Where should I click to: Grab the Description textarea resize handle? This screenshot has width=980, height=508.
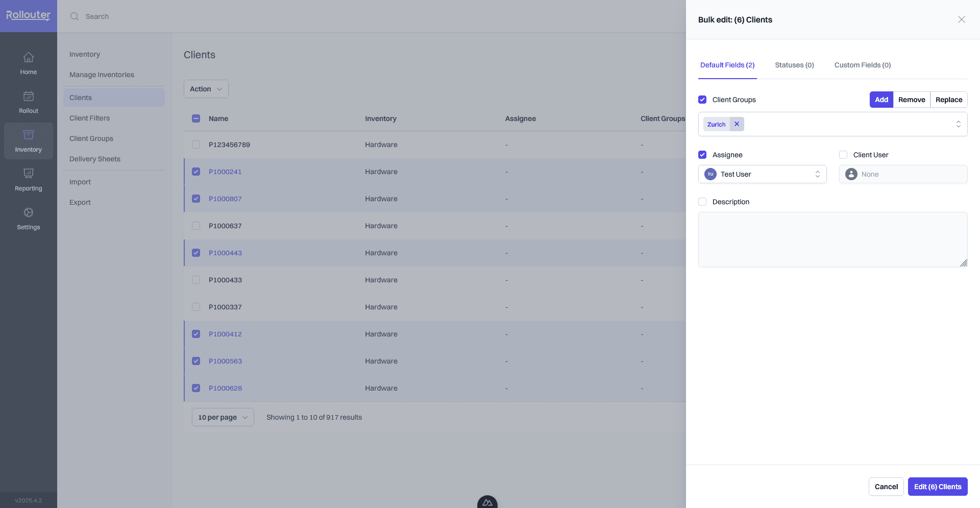pyautogui.click(x=963, y=263)
